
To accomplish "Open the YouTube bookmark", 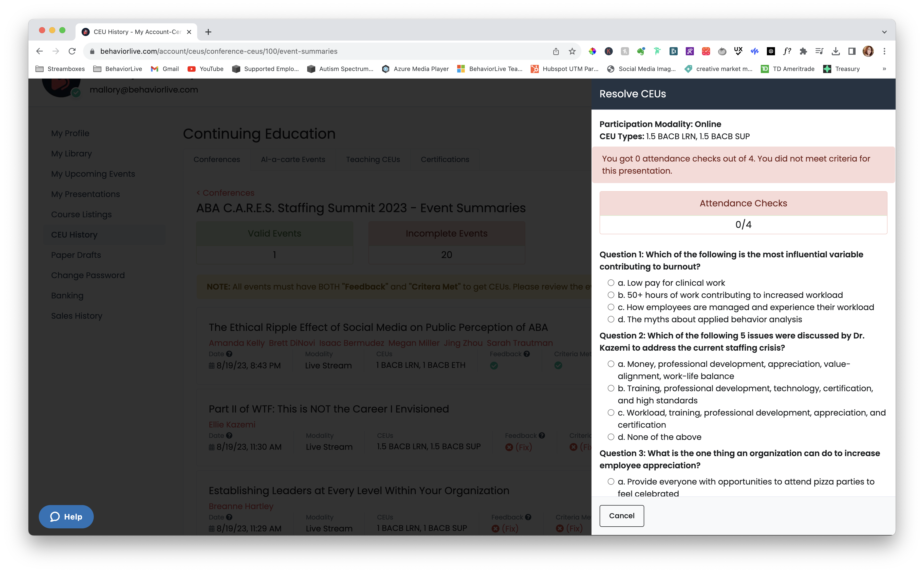I will [206, 69].
